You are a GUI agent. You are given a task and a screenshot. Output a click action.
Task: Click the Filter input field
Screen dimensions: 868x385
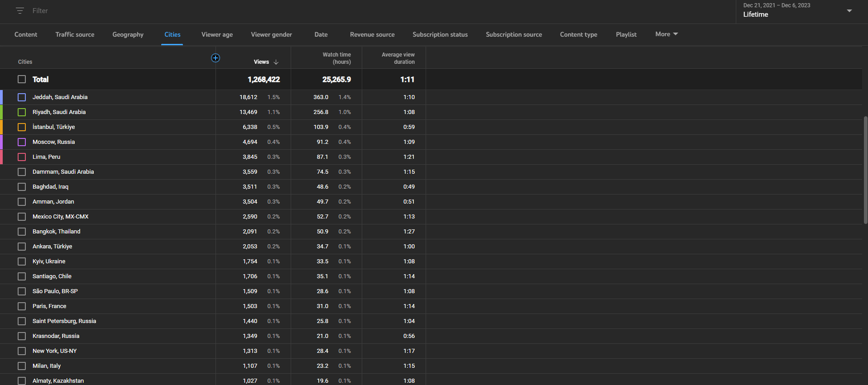(x=40, y=10)
